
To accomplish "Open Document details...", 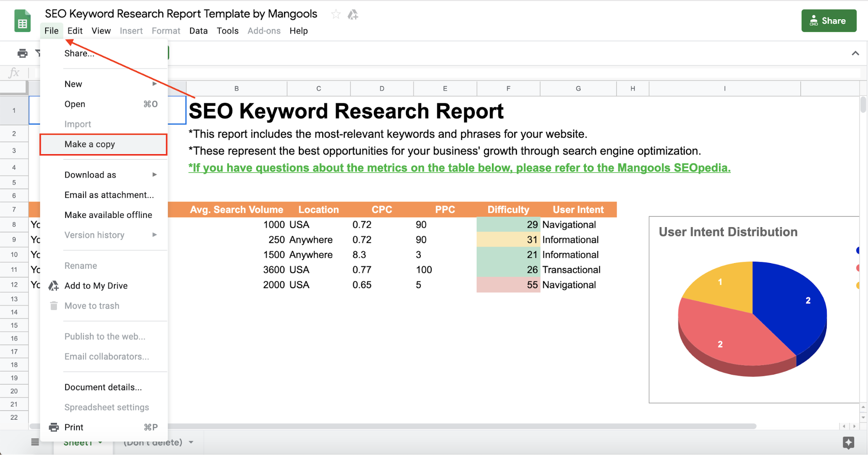I will [x=103, y=387].
